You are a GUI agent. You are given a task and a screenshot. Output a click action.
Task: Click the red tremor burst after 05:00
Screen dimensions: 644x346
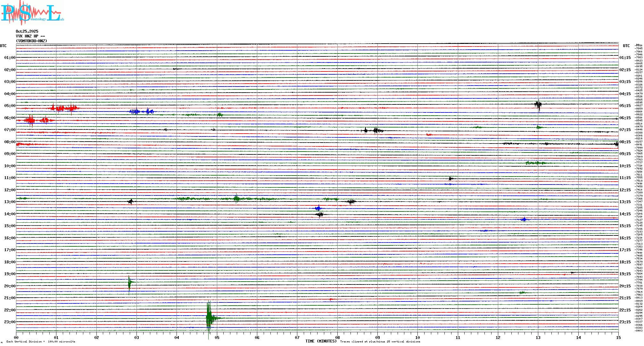[64, 108]
